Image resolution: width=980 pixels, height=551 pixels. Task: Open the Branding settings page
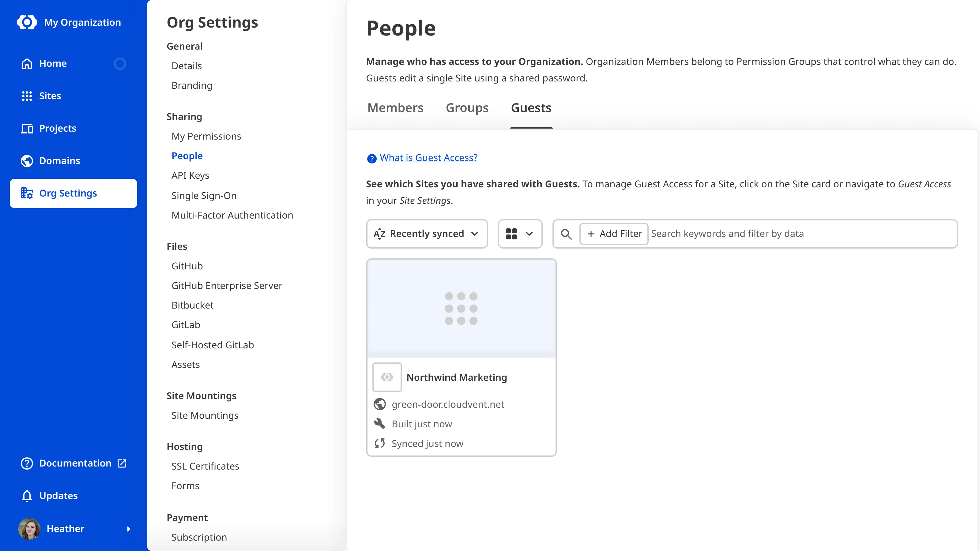click(192, 86)
